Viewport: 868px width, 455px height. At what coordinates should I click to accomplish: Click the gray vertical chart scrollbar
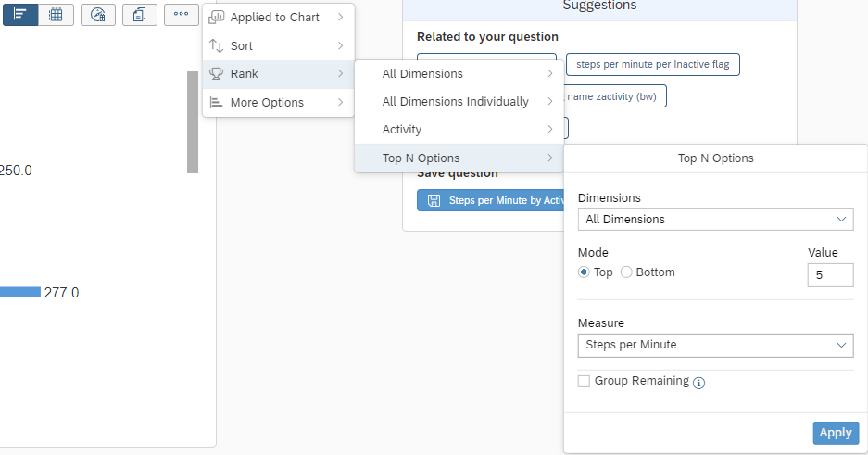pos(193,122)
